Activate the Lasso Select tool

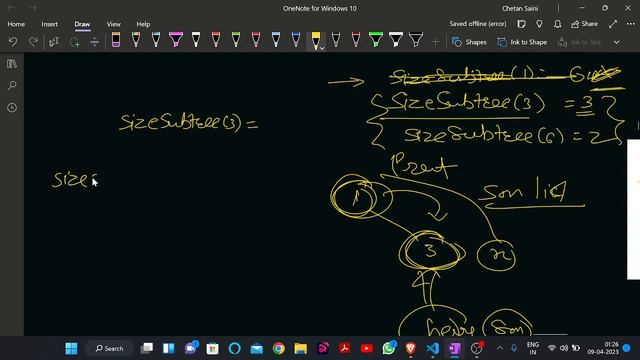pos(74,42)
